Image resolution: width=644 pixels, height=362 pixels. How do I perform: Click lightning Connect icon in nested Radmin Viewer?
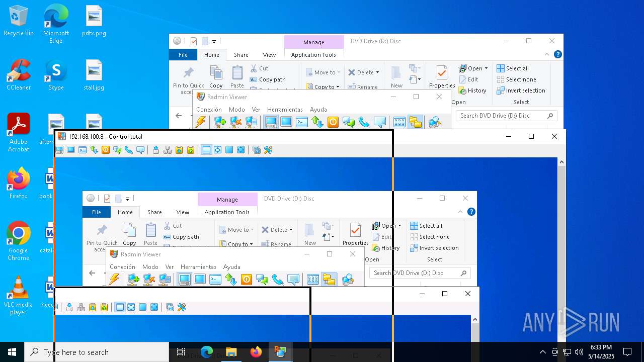(114, 279)
